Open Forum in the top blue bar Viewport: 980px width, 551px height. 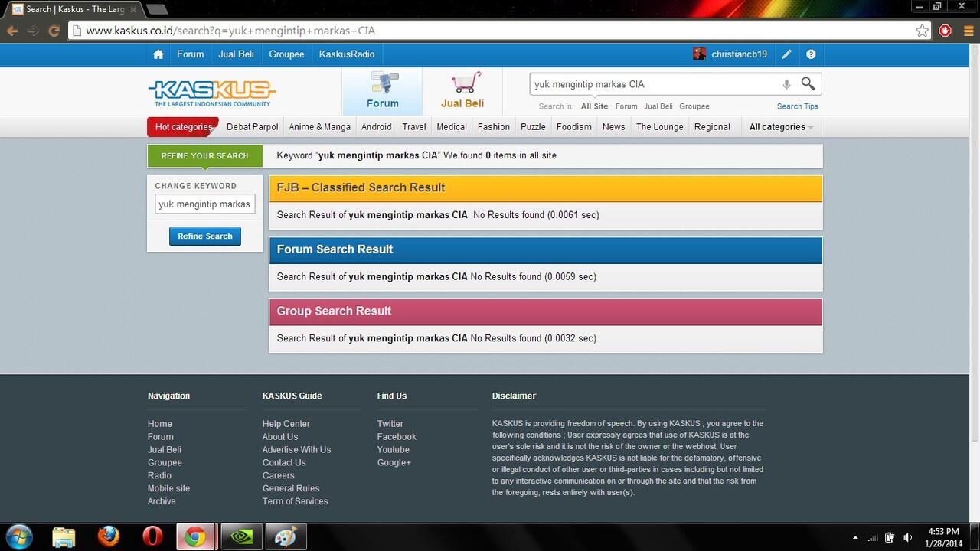(x=190, y=54)
